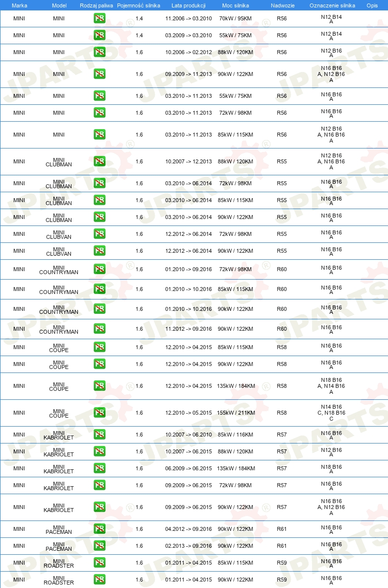Click fuel icon in Roadster 90kW / 122KM row
388x588 pixels.
coord(99,580)
